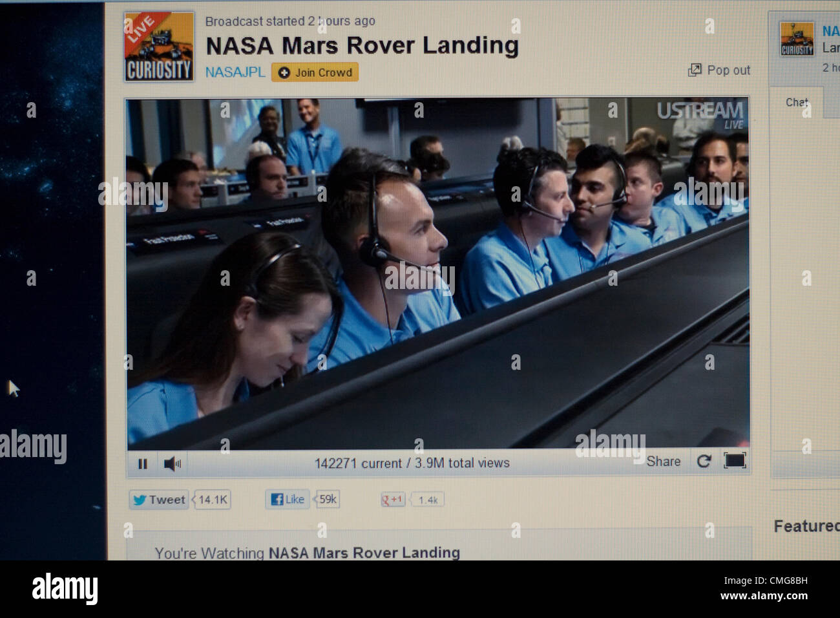840x618 pixels.
Task: Click the NASA Mars Rover Landing title
Action: (x=362, y=45)
